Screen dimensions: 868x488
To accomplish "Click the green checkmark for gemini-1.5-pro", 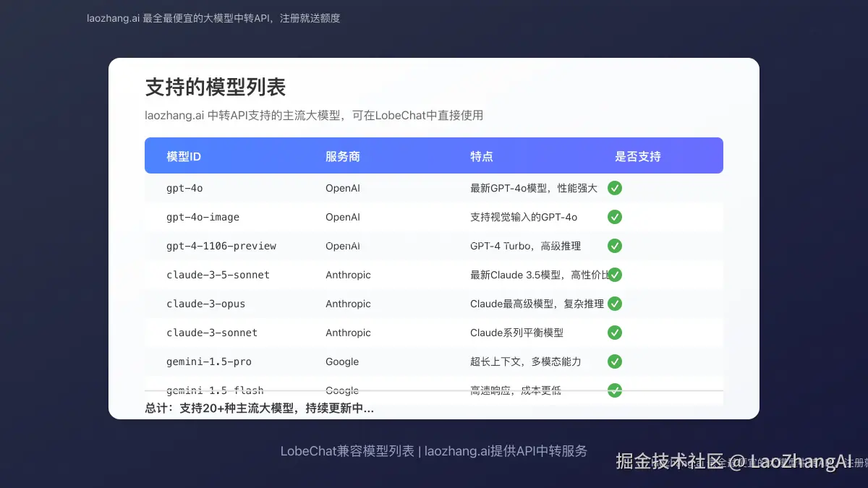I will click(615, 361).
